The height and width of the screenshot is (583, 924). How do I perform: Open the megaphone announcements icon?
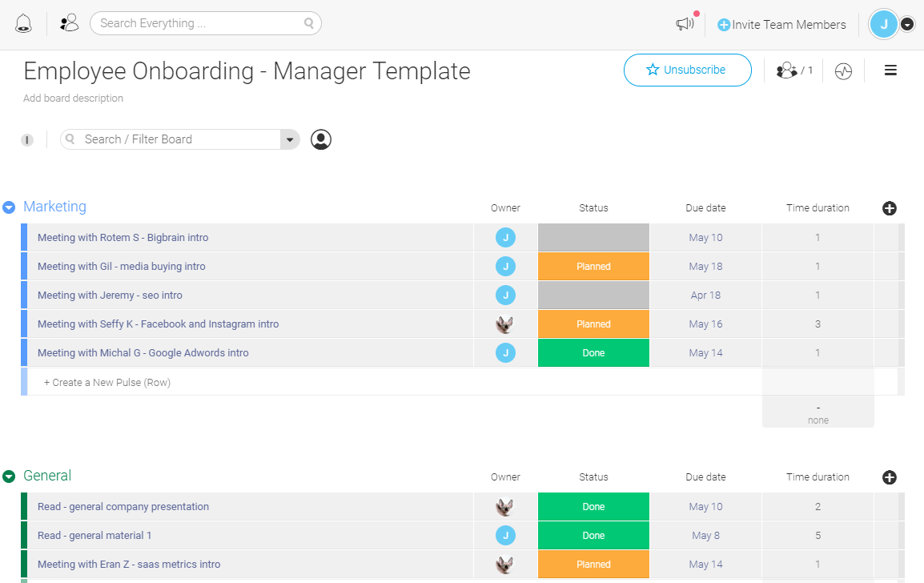685,24
